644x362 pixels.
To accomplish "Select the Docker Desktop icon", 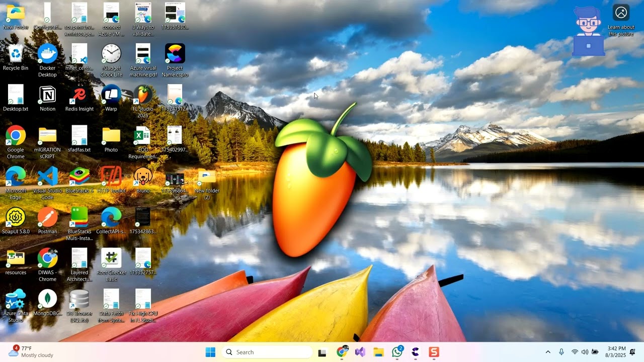I will point(47,53).
